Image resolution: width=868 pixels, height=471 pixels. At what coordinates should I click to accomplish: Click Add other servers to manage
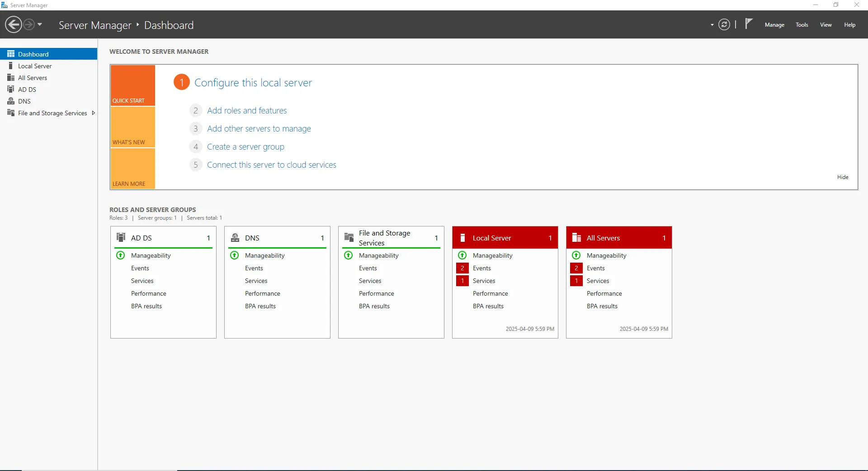pyautogui.click(x=259, y=128)
